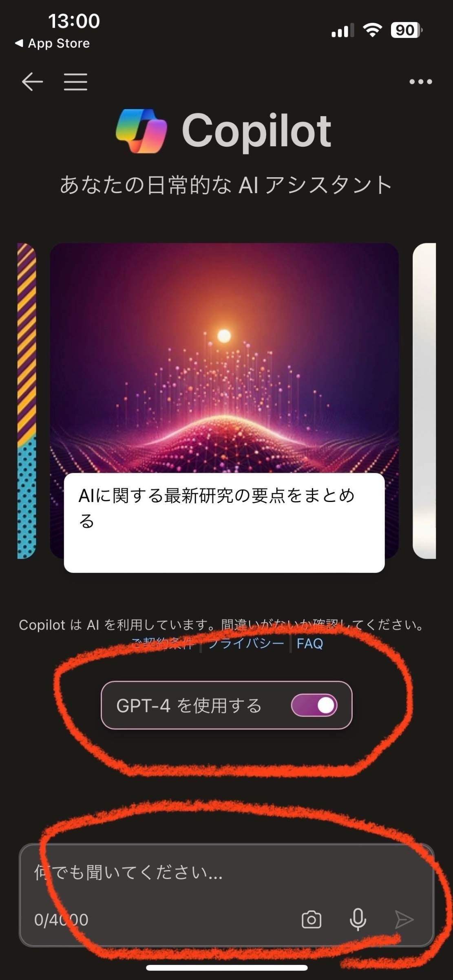
Task: Open the camera image input
Action: click(x=312, y=920)
